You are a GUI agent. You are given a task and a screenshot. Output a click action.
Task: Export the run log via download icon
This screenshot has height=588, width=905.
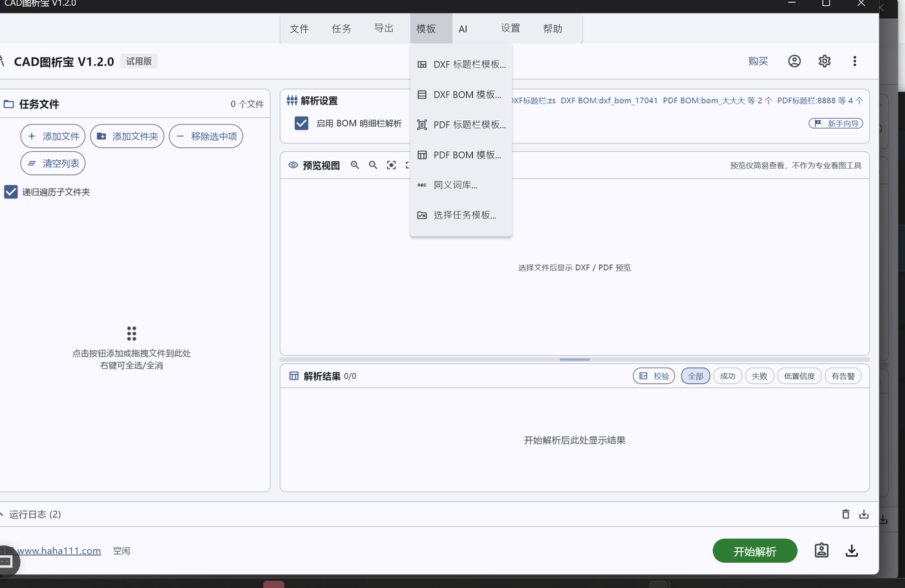tap(864, 514)
